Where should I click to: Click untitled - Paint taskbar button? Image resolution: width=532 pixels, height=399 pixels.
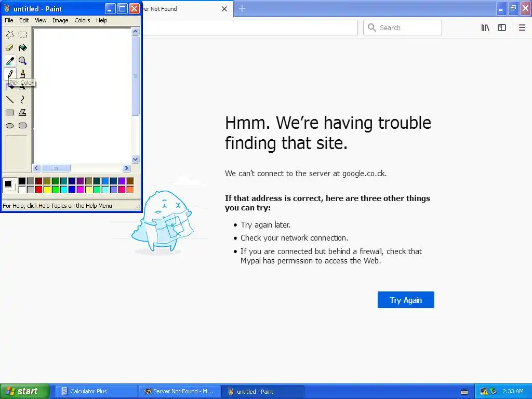pos(263,392)
